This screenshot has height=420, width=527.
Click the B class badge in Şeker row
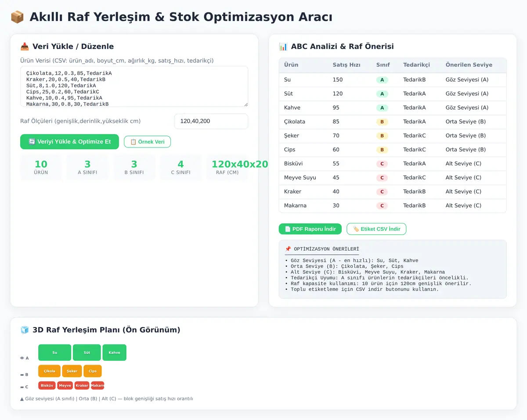point(382,136)
